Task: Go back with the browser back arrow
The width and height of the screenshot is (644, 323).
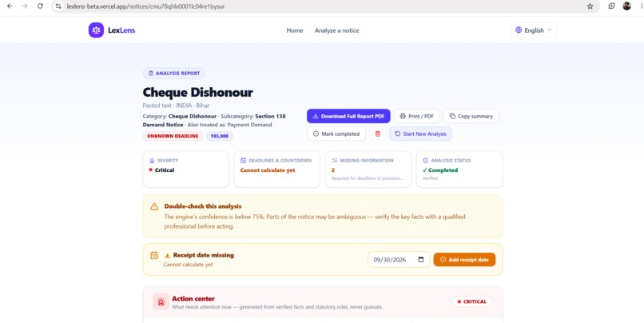Action: 10,6
